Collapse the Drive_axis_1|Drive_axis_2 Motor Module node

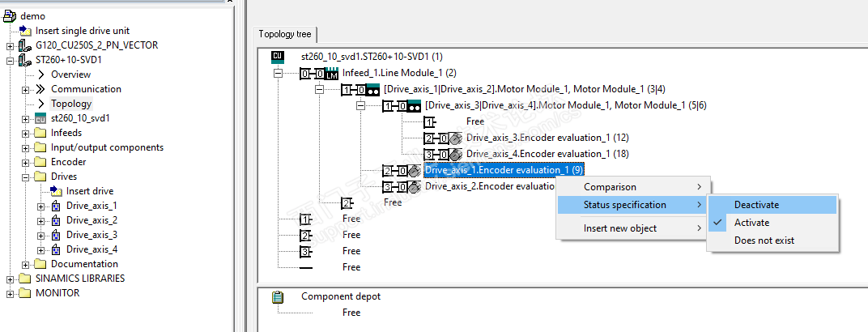[x=319, y=89]
